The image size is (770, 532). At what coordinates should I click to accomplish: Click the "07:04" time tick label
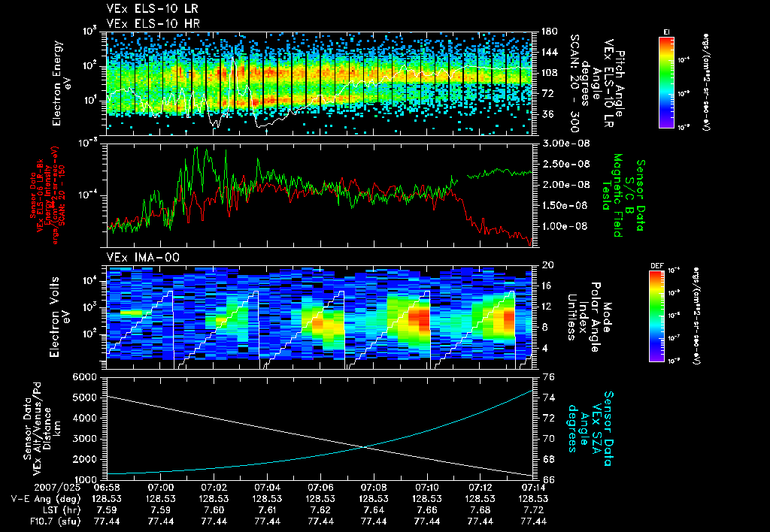[x=267, y=488]
